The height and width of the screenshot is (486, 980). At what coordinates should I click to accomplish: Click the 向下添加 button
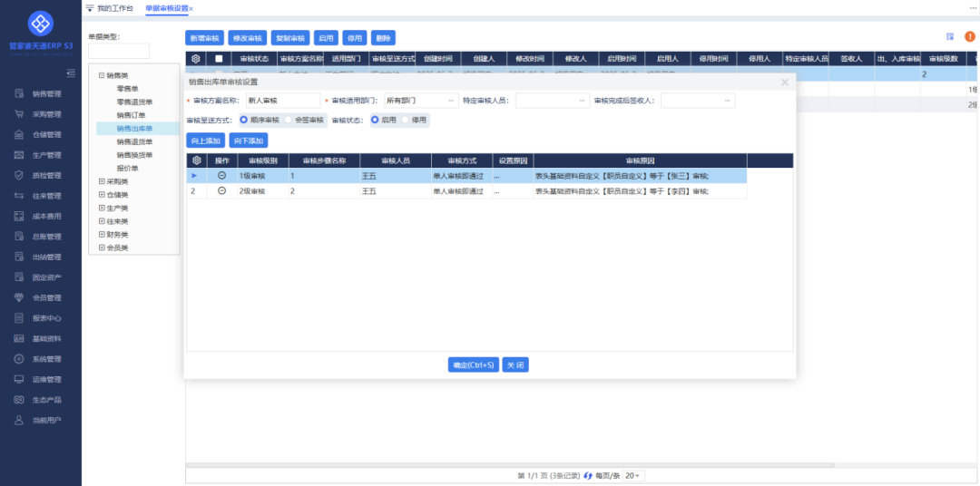pyautogui.click(x=248, y=141)
